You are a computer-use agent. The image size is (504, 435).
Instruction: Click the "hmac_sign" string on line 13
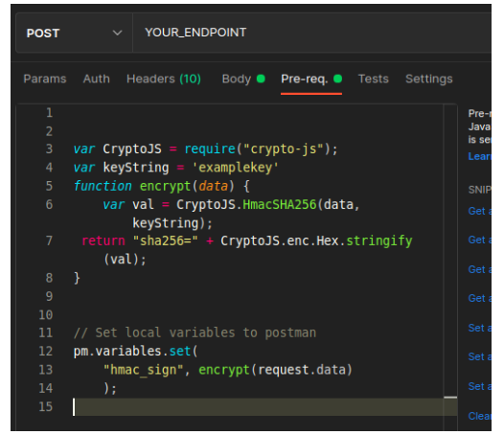point(144,370)
